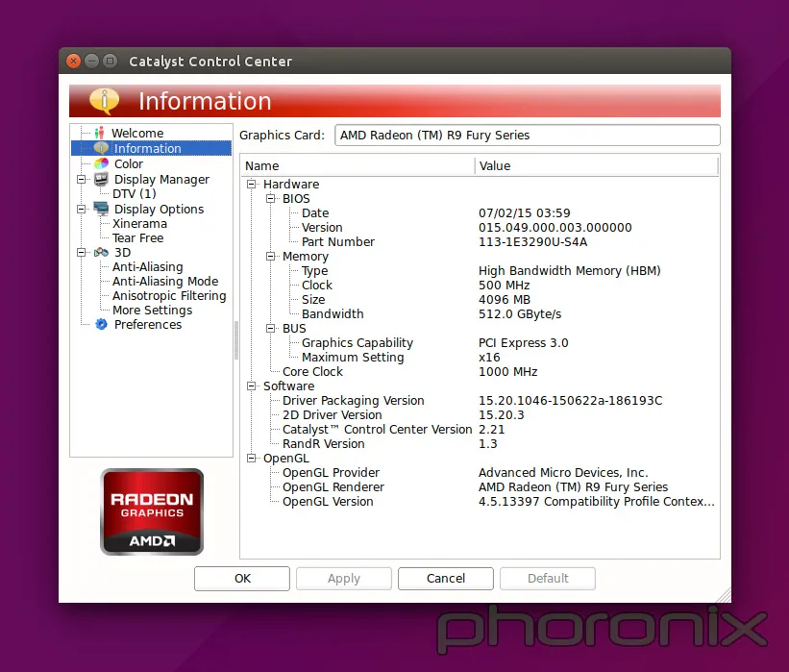Click the OK button
This screenshot has height=672, width=789.
click(242, 579)
